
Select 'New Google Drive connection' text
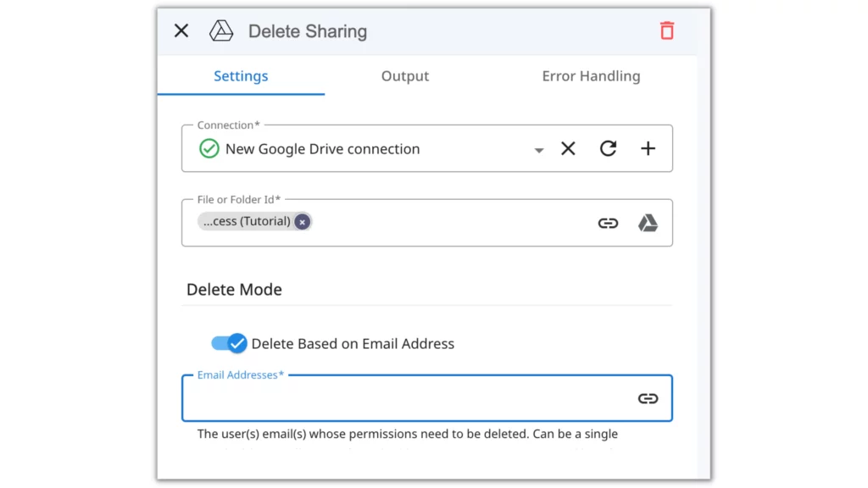tap(323, 149)
